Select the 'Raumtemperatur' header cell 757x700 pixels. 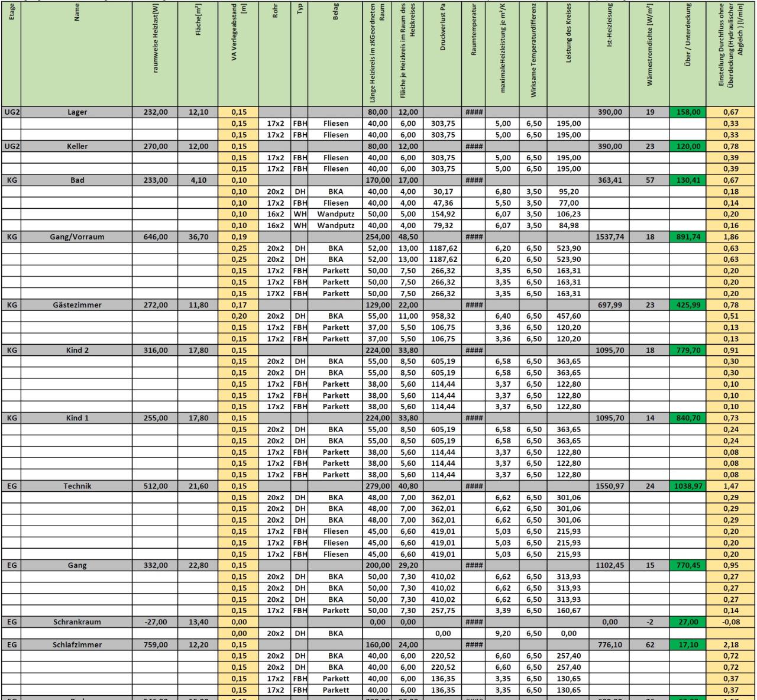click(474, 53)
